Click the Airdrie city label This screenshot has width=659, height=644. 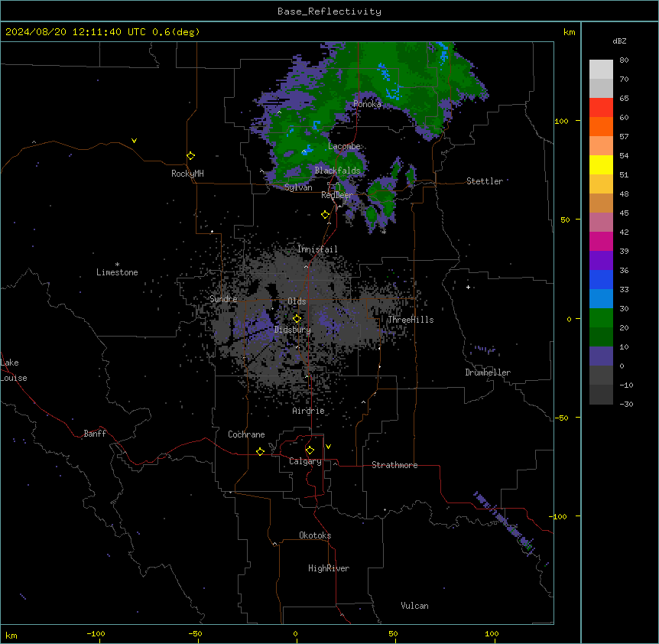pyautogui.click(x=309, y=411)
